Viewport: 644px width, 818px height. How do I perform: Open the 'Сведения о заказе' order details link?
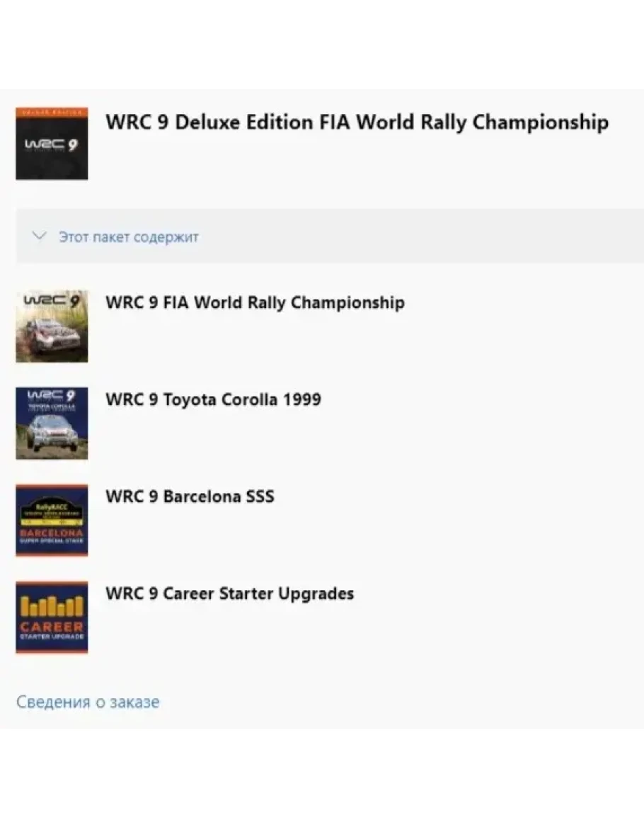[88, 702]
